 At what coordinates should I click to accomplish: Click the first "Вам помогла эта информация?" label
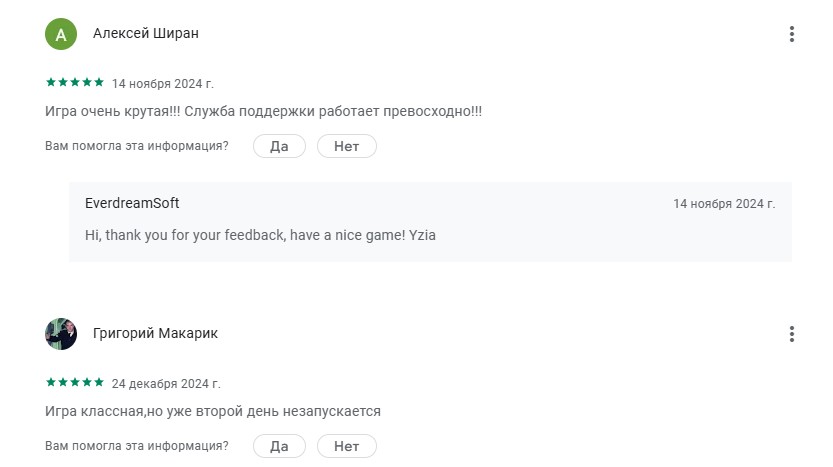pos(137,146)
